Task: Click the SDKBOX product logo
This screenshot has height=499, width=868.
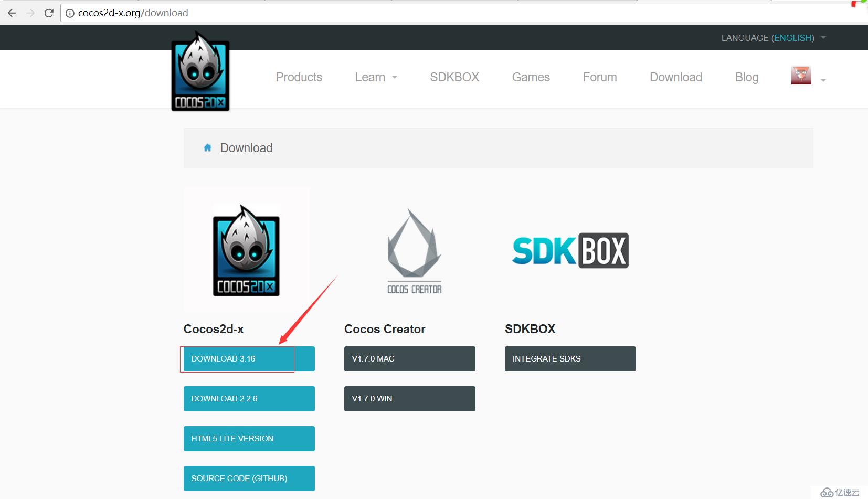Action: point(570,250)
